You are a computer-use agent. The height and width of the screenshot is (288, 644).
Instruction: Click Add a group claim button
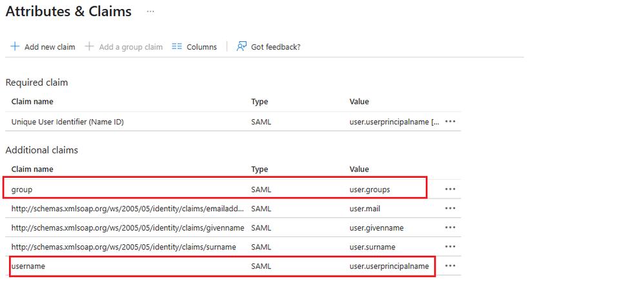[130, 47]
